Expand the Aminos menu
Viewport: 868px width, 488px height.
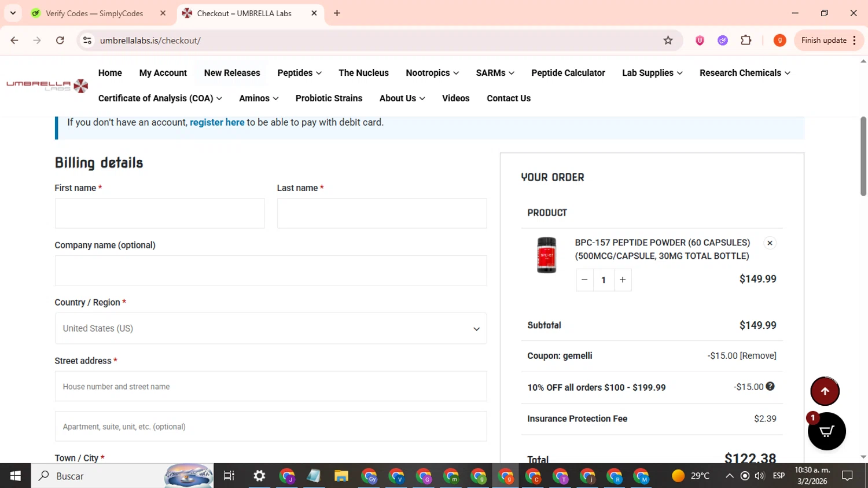pos(259,98)
